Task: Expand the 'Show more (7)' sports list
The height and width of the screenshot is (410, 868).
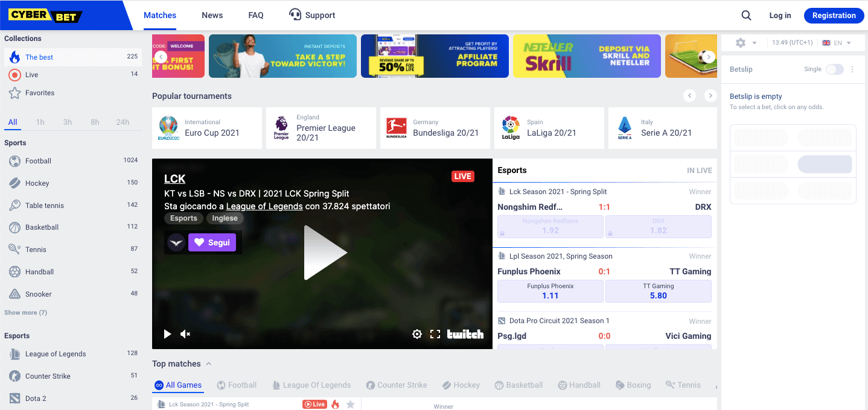Action: click(x=25, y=312)
